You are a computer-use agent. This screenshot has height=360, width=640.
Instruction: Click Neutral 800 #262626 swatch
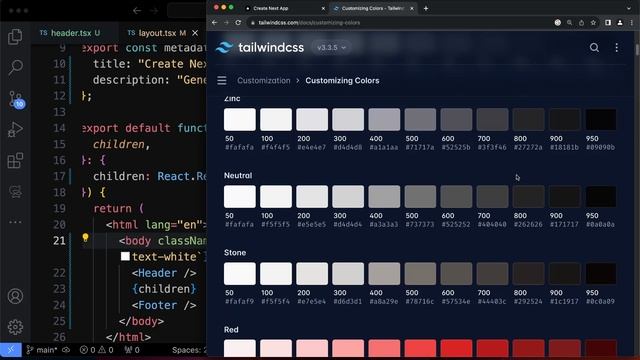pos(528,197)
